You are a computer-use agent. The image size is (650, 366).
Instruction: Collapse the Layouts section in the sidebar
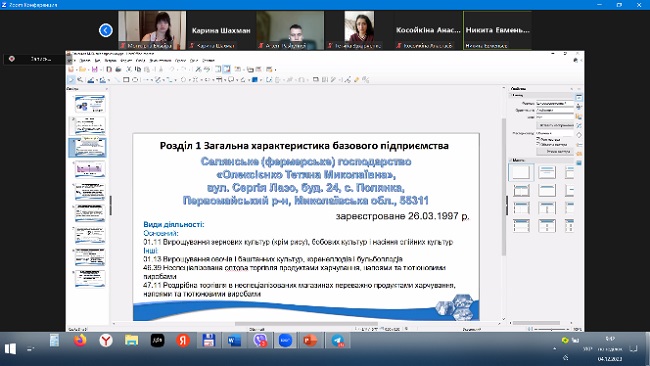pyautogui.click(x=518, y=160)
